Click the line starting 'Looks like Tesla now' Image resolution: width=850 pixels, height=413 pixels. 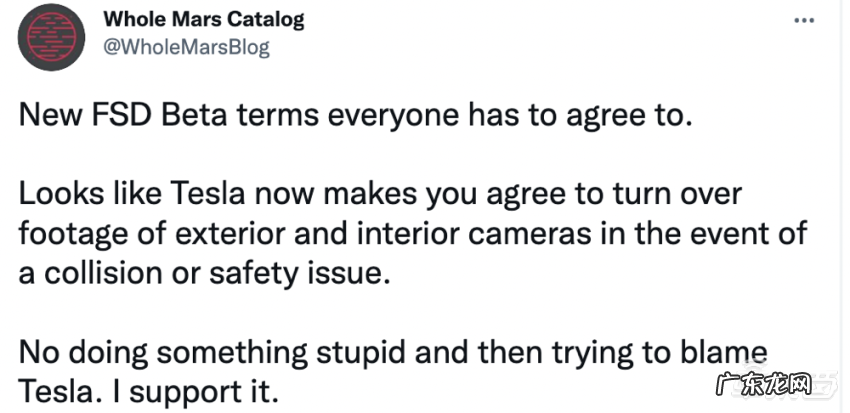[380, 194]
